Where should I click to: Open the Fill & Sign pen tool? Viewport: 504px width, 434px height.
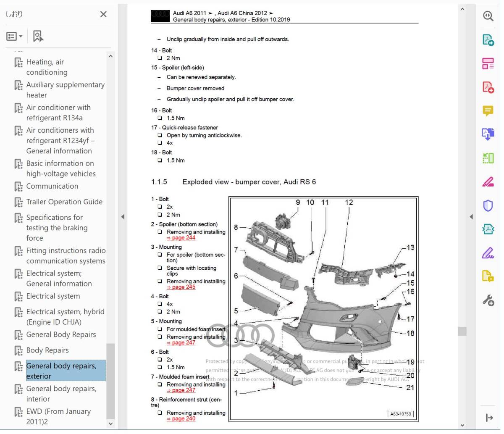pos(488,253)
